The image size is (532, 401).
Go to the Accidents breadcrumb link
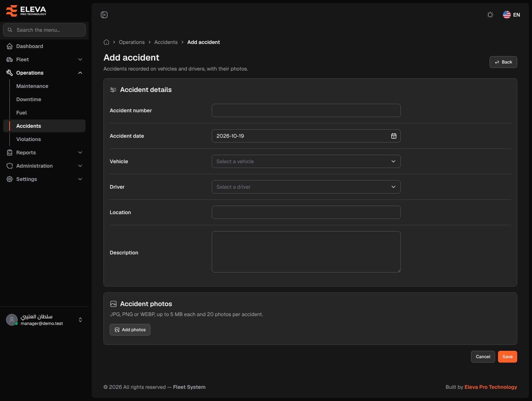166,42
